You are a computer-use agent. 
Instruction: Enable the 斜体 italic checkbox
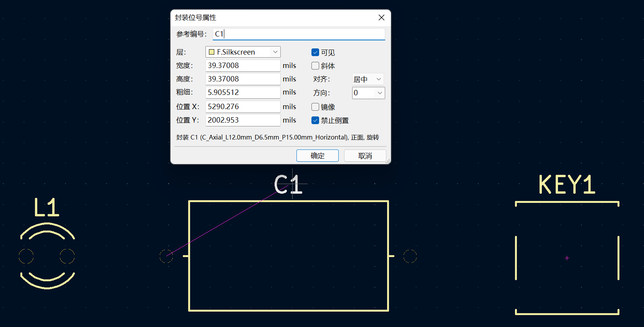[315, 66]
